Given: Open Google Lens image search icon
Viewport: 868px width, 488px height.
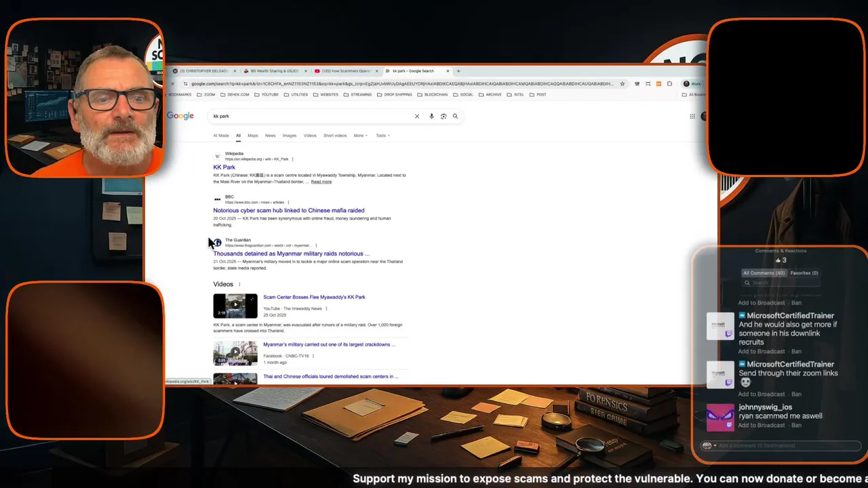Looking at the screenshot, I should click(x=443, y=116).
